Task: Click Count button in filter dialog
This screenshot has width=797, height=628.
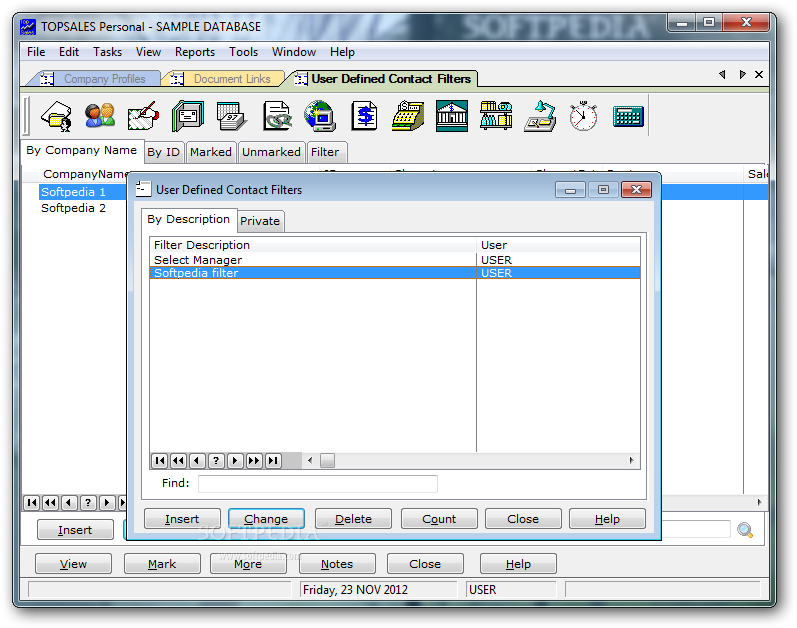Action: 439,519
